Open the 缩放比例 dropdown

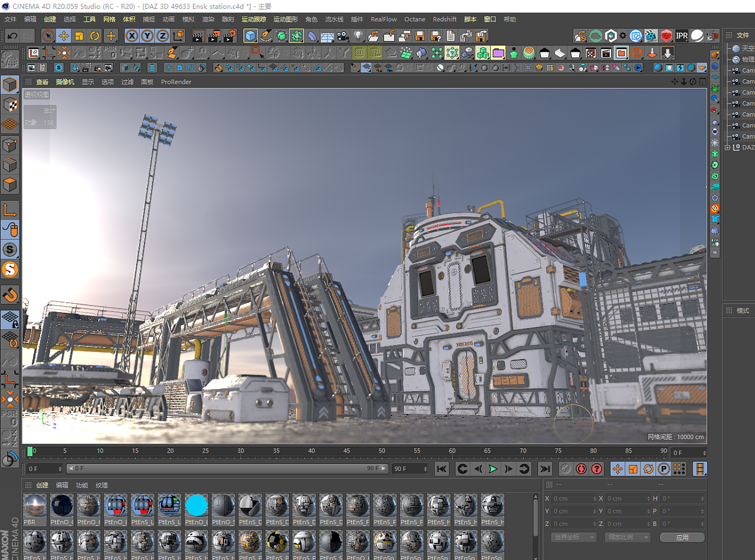628,538
